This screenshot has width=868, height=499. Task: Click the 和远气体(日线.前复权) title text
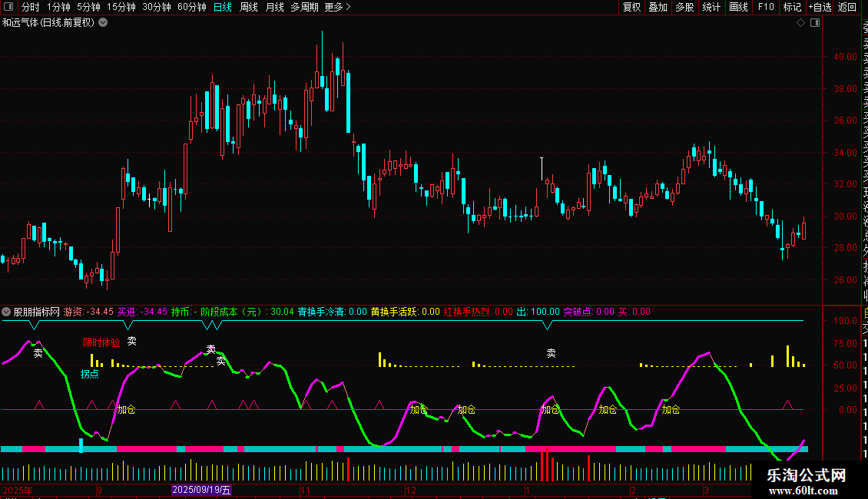pyautogui.click(x=48, y=23)
